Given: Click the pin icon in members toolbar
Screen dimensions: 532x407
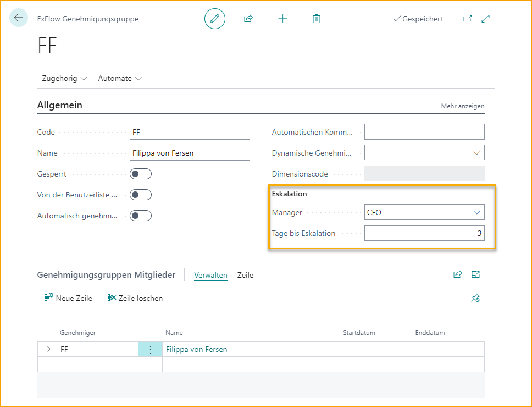Looking at the screenshot, I should (475, 298).
